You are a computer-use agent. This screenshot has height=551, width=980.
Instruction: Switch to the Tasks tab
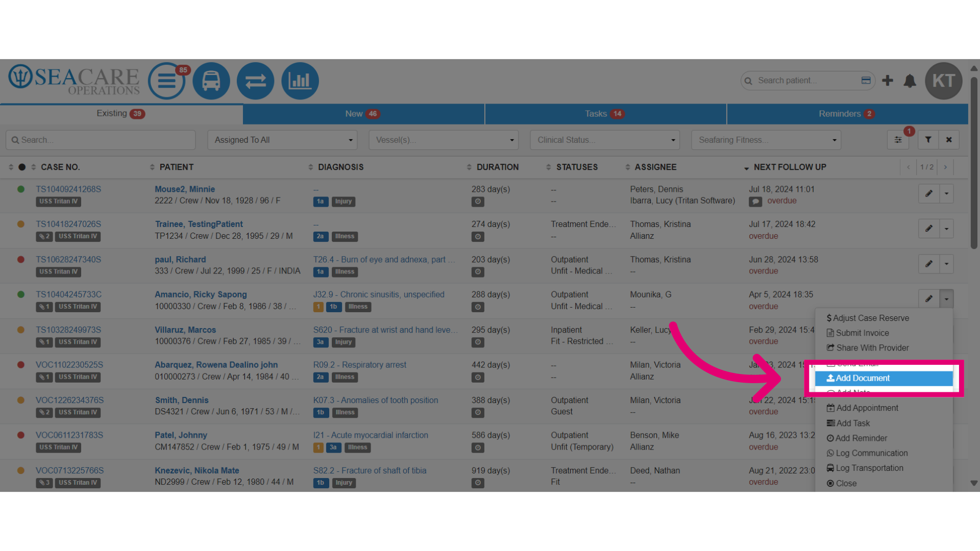pos(605,114)
